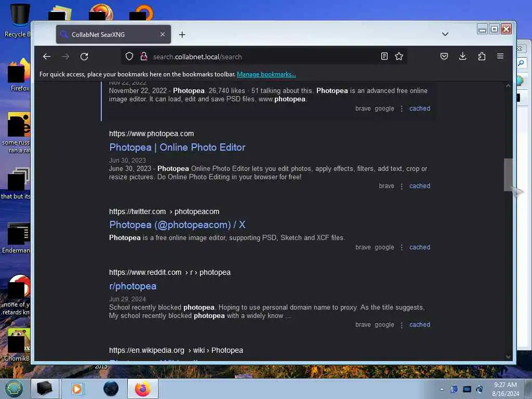The height and width of the screenshot is (399, 532).
Task: Open the Windows Start orb
Action: pyautogui.click(x=14, y=389)
